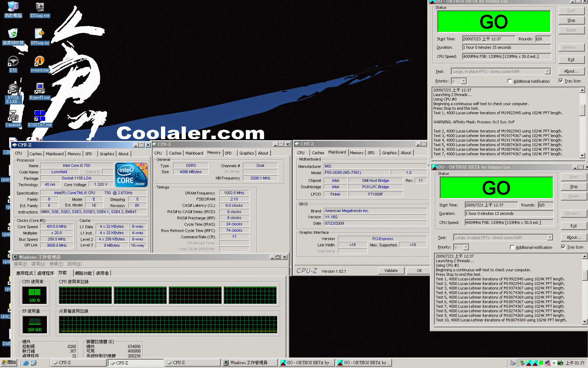Click scroll-down arrow of lower ORTHOS log
588x368 pixels.
coord(584,322)
